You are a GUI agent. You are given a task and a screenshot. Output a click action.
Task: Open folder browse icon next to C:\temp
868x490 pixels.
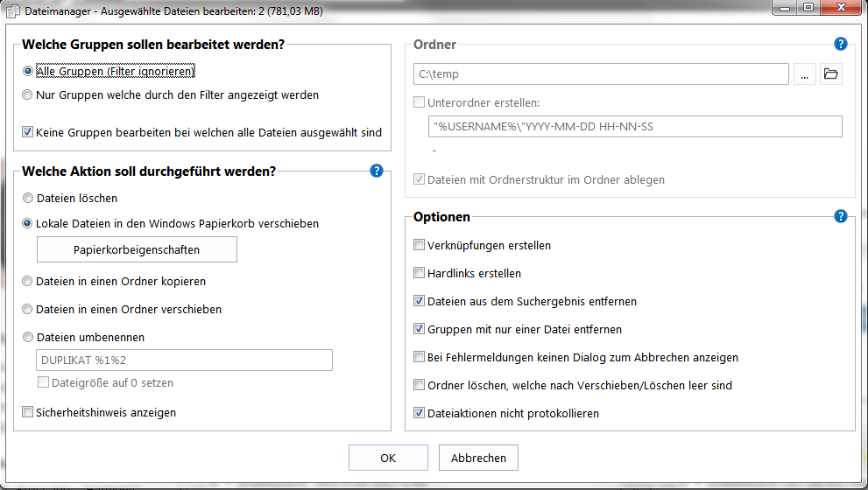[x=831, y=74]
